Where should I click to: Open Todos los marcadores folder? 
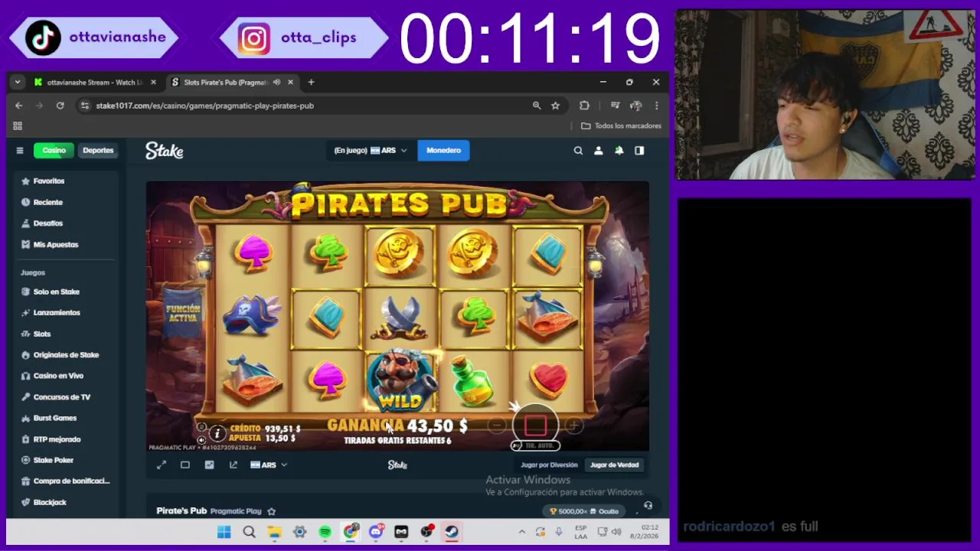point(621,126)
